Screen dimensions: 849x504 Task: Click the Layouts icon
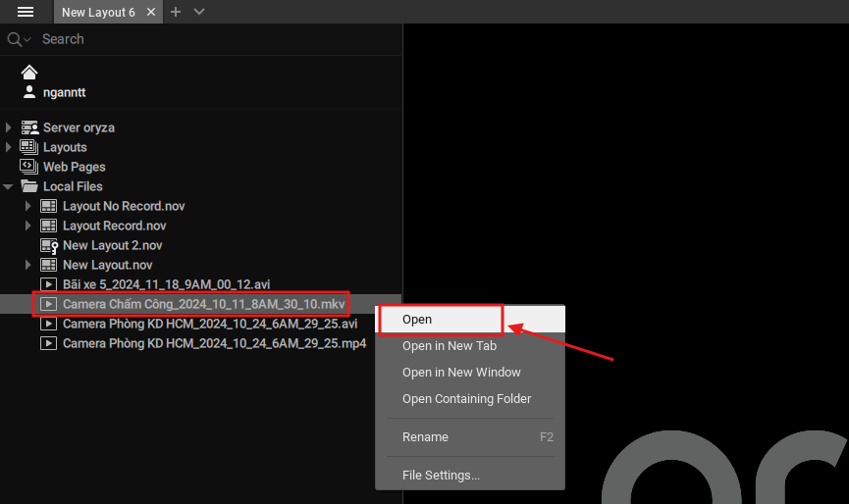[x=29, y=147]
